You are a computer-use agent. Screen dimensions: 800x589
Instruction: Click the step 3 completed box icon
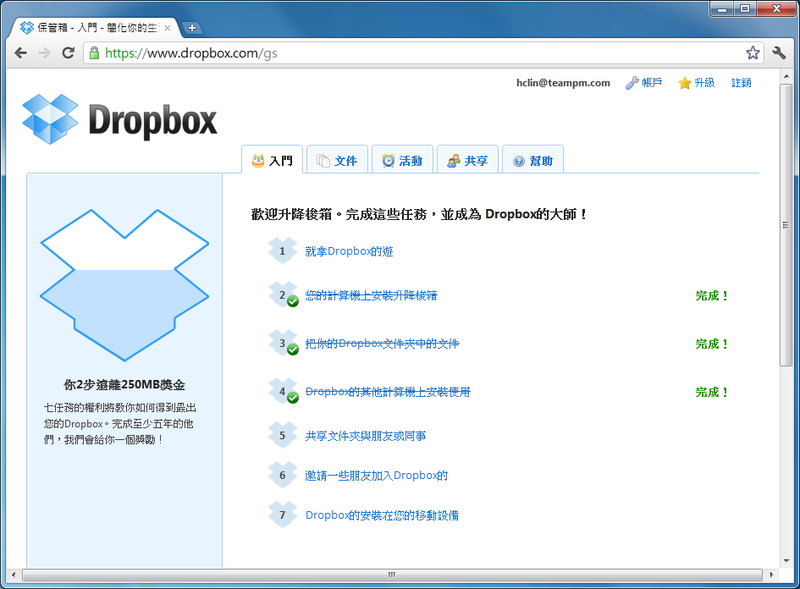(x=283, y=343)
